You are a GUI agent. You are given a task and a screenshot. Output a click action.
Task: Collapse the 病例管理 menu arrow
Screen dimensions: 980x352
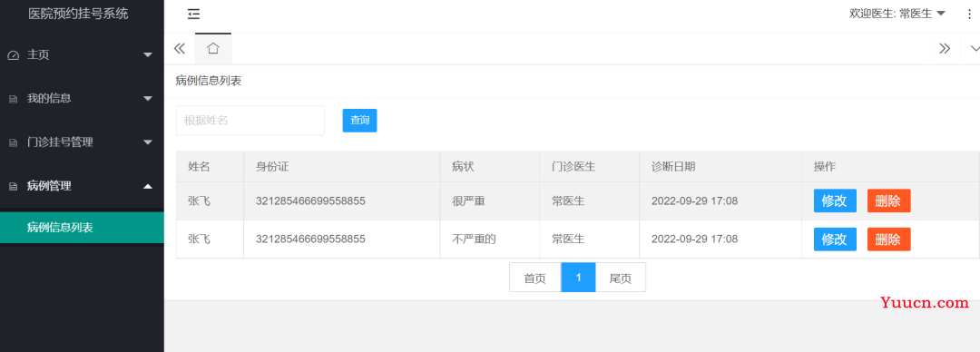(148, 186)
